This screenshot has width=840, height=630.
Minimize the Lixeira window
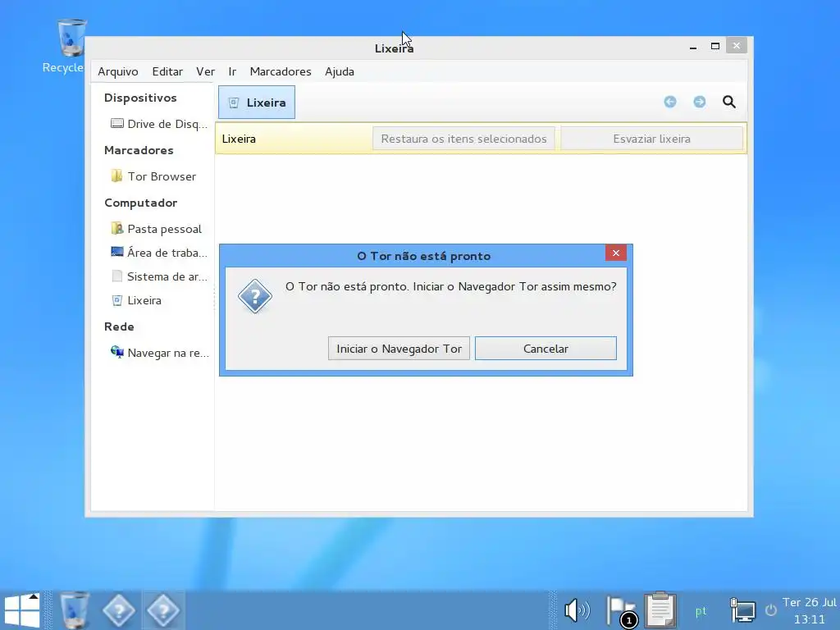(x=692, y=47)
